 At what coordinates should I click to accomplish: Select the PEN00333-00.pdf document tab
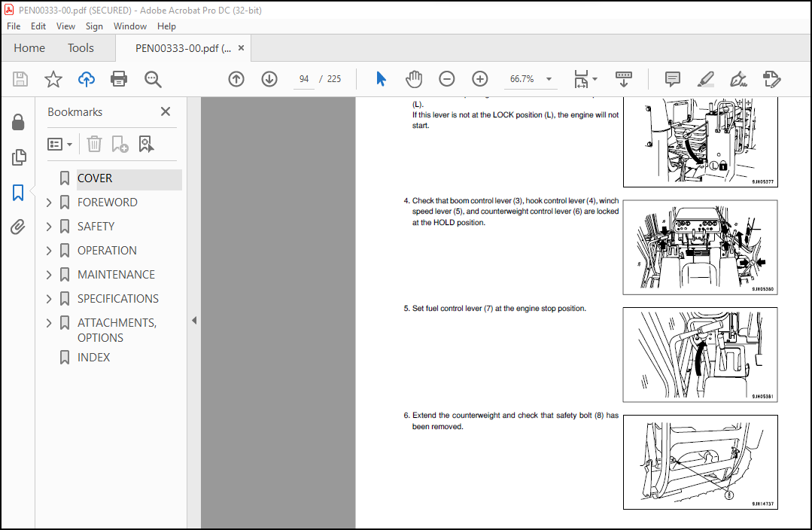click(x=183, y=48)
